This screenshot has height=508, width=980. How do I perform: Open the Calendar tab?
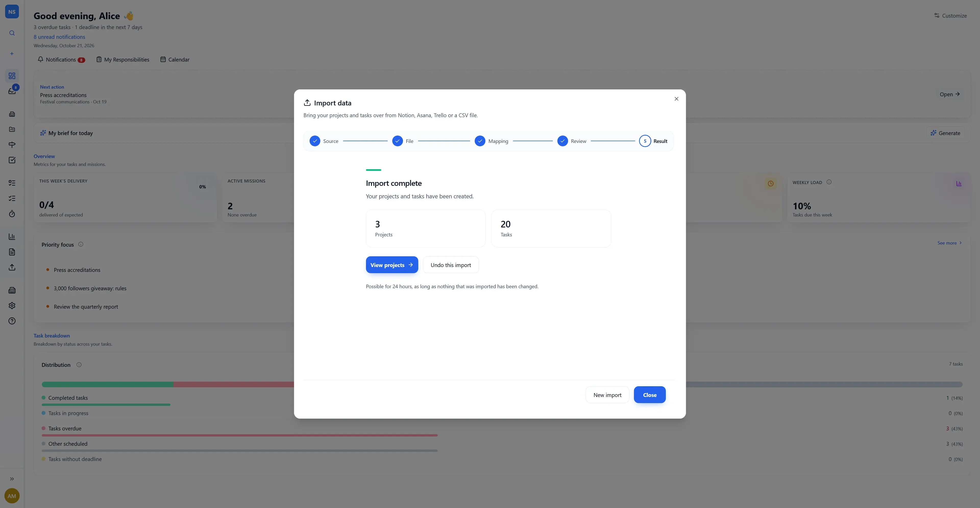(175, 60)
